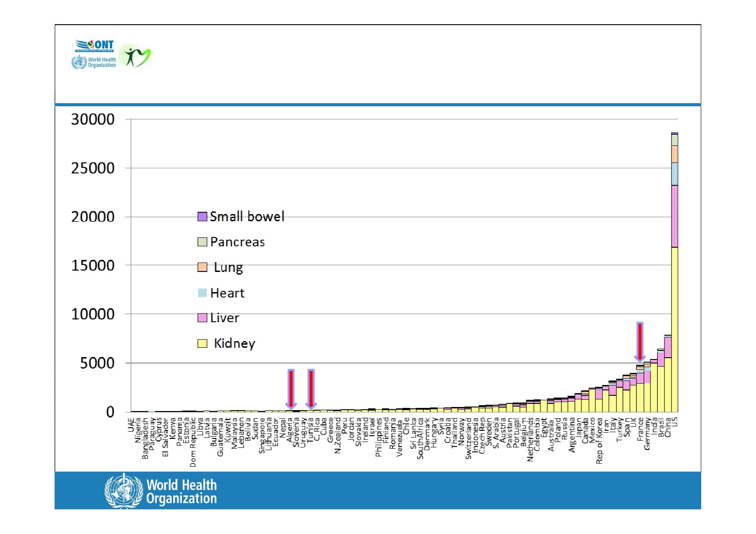Click the red arrow above Tunisia
Viewport: 756px width, 534px height.
[311, 389]
